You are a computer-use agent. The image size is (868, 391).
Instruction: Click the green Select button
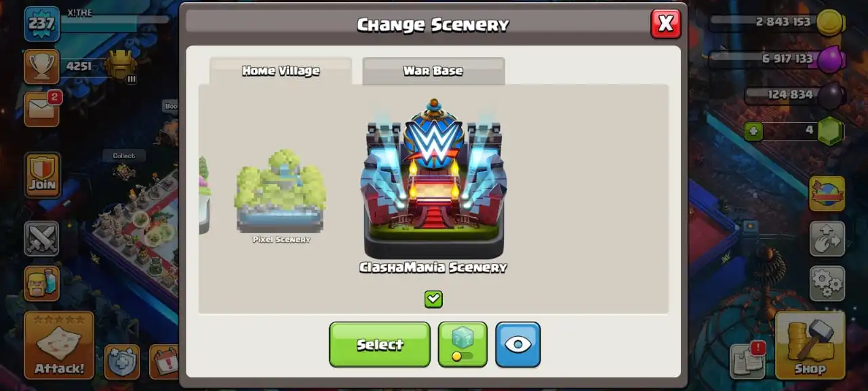point(380,344)
